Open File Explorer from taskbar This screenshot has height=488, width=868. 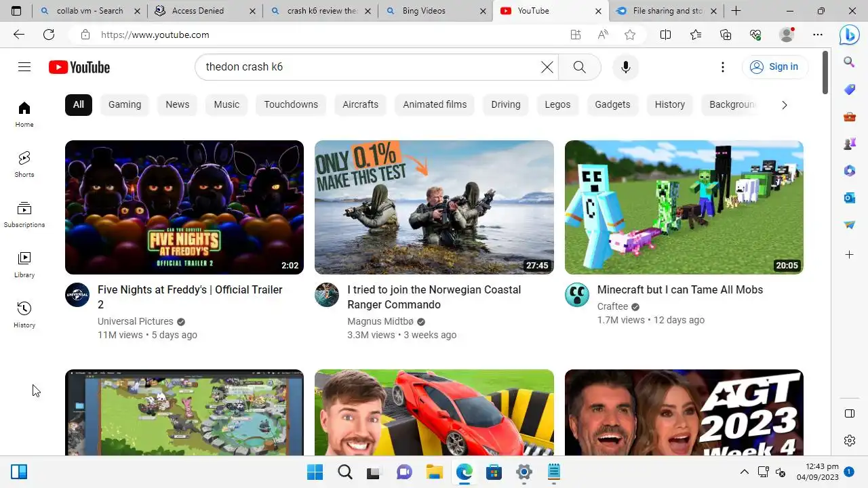pyautogui.click(x=434, y=472)
